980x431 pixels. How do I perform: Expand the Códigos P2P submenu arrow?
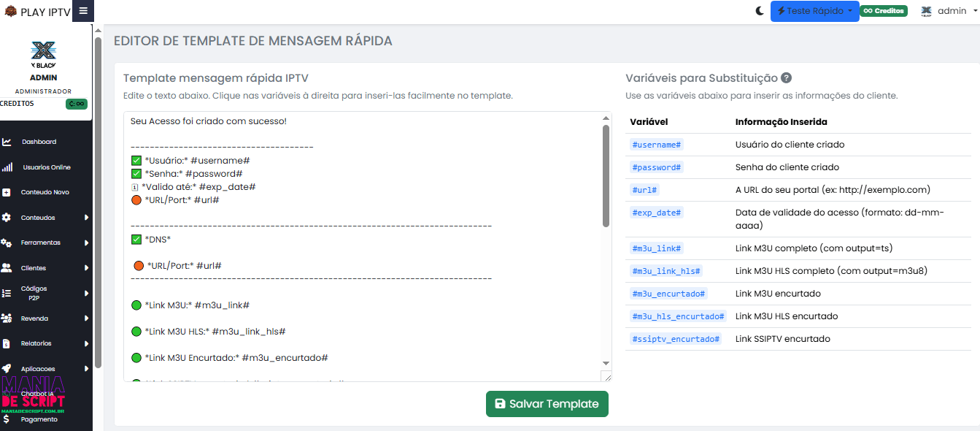(x=86, y=293)
